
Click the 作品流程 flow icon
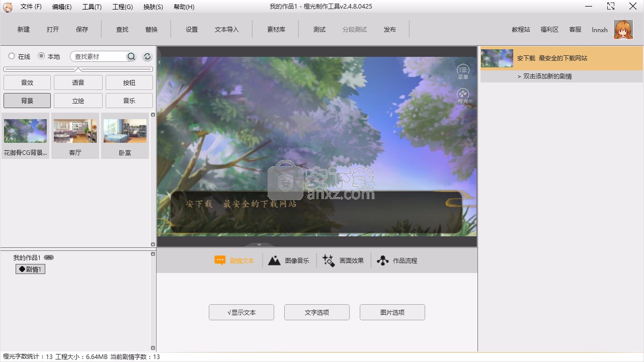tap(382, 260)
